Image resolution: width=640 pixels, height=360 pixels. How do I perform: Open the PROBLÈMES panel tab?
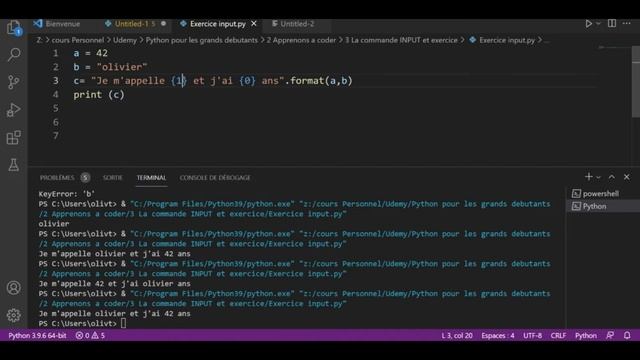[x=57, y=178]
